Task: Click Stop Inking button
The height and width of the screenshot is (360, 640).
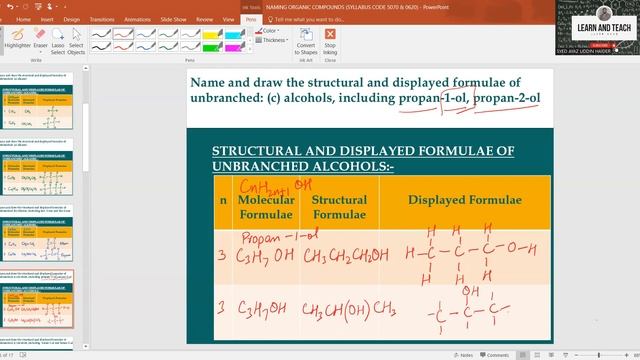Action: click(330, 41)
